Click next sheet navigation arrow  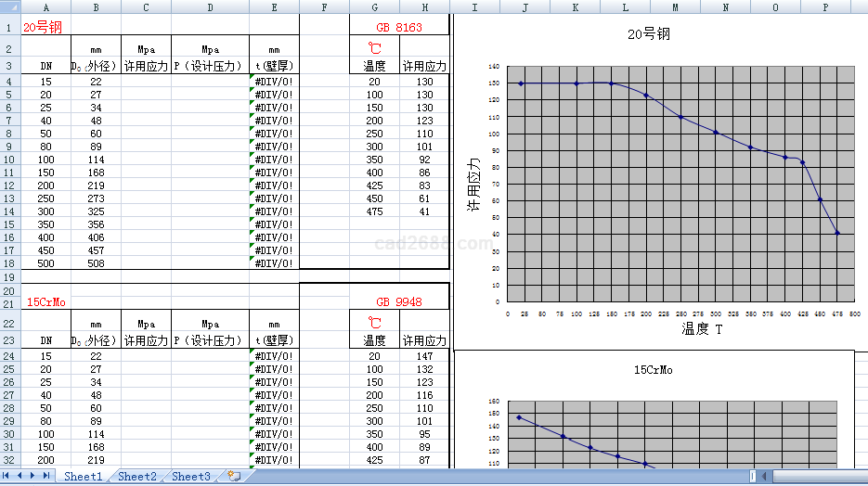click(33, 476)
